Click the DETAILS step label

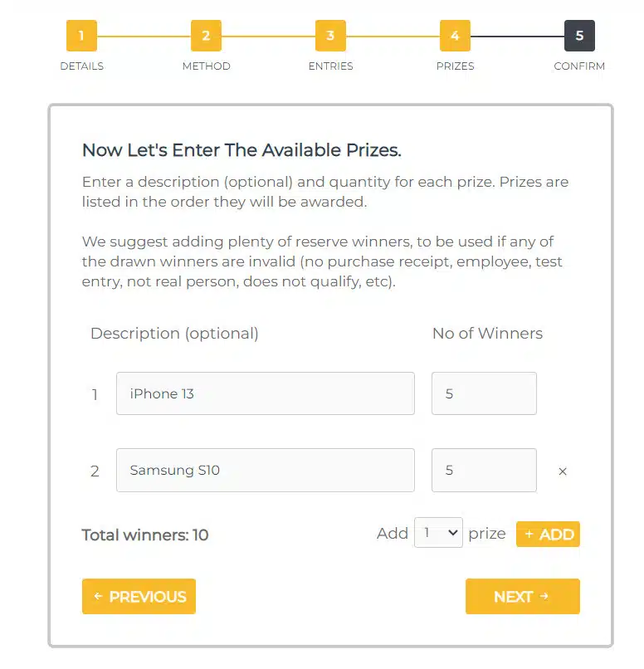point(81,66)
